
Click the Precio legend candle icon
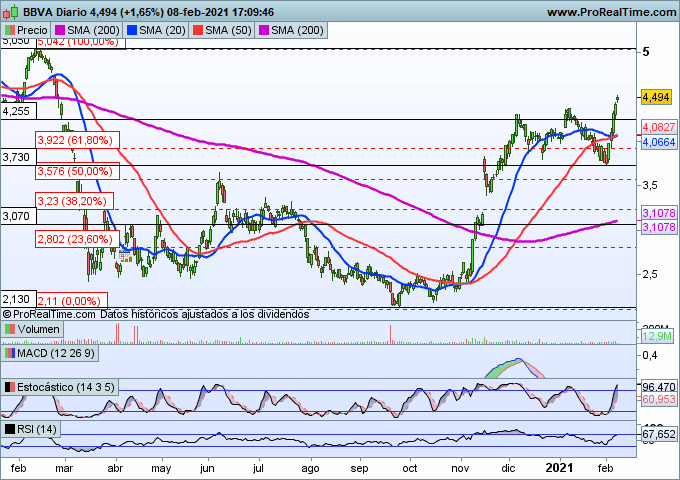point(9,30)
